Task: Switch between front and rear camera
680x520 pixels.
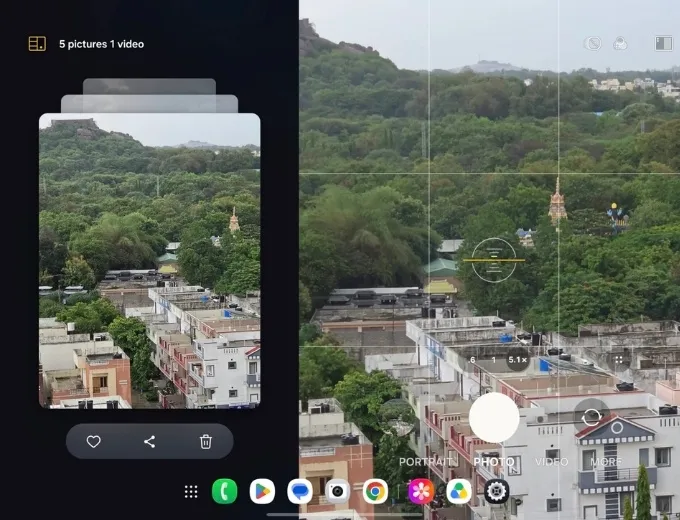Action: tap(592, 417)
